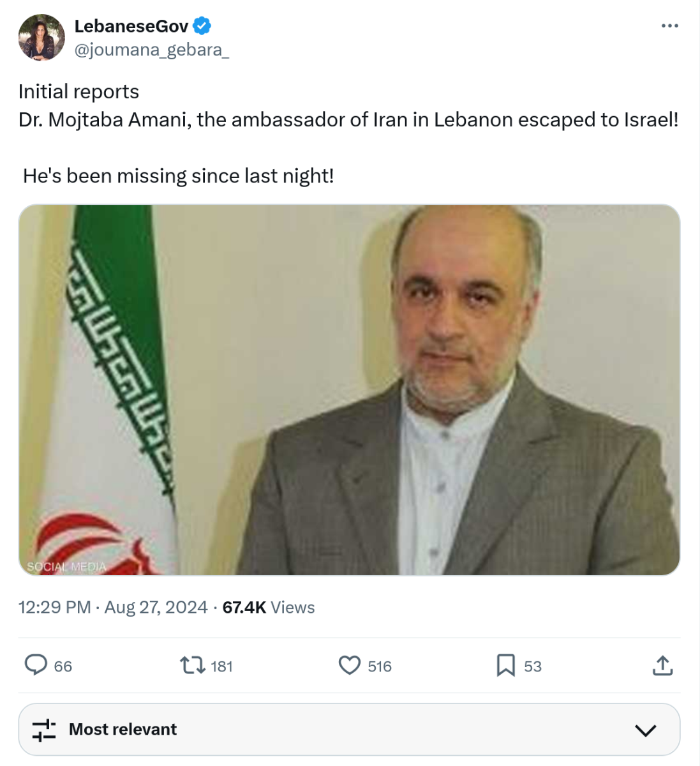Click the reply speech bubble icon

(36, 665)
